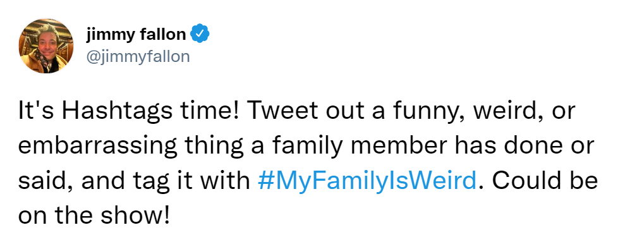The image size is (644, 249).
Task: Click the word 'Tweet' in first line
Action: tap(280, 111)
